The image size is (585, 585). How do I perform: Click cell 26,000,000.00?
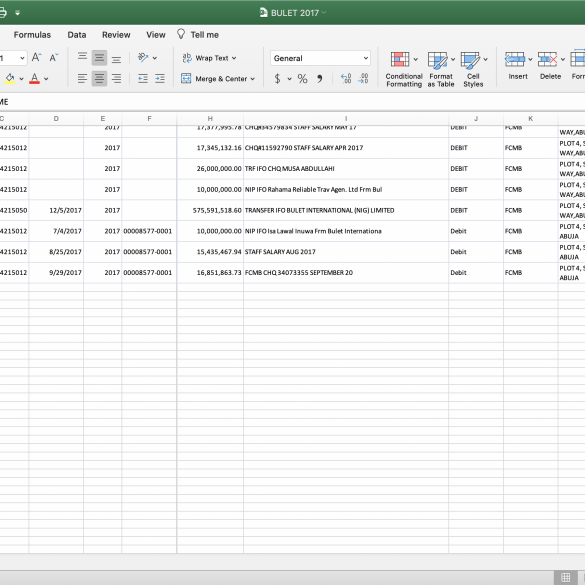tap(210, 169)
